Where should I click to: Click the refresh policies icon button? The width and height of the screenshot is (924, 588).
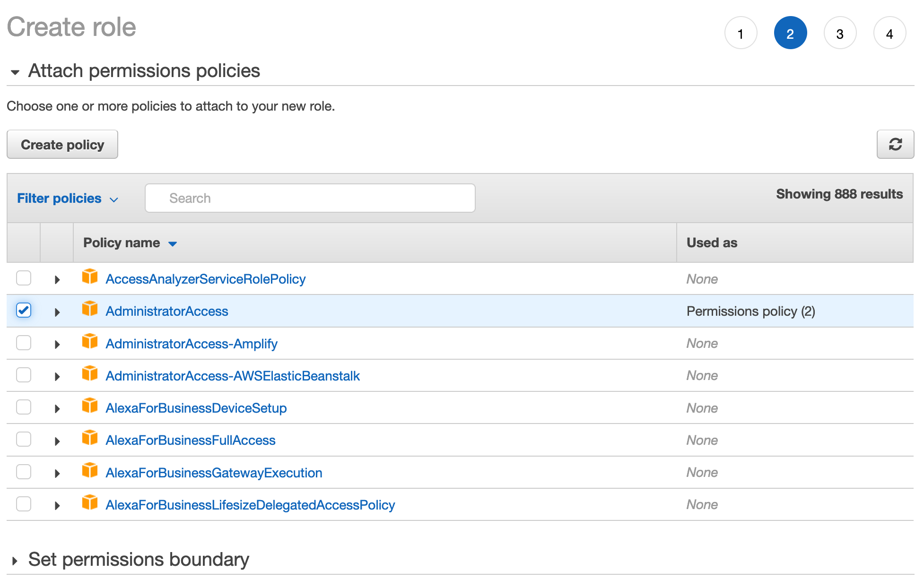click(x=895, y=144)
